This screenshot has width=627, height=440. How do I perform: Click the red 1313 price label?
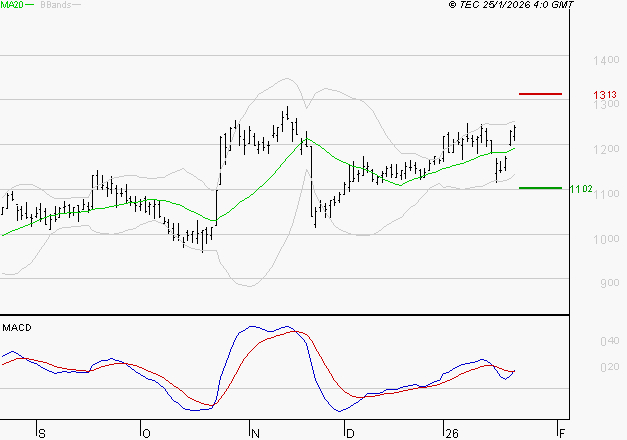pos(605,95)
